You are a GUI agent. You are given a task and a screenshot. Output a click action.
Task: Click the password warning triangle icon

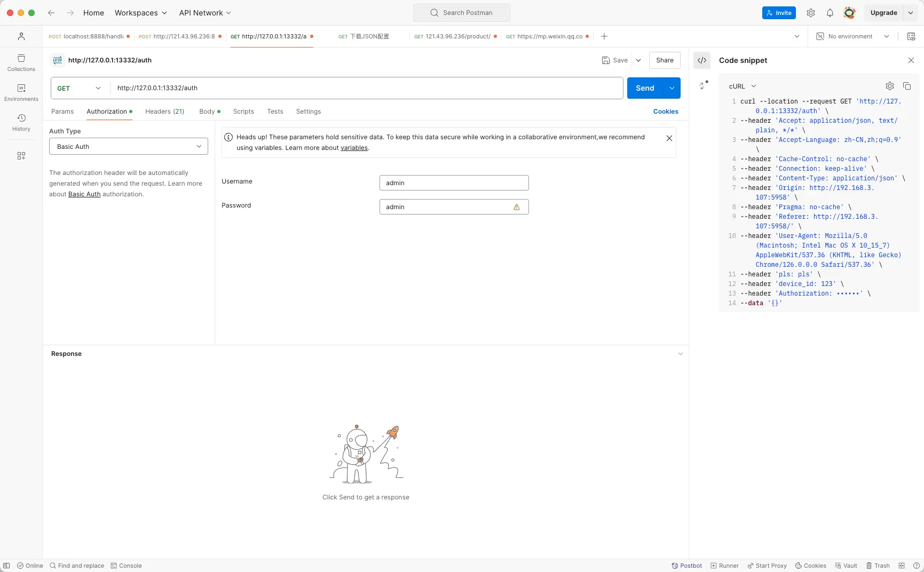tap(517, 207)
